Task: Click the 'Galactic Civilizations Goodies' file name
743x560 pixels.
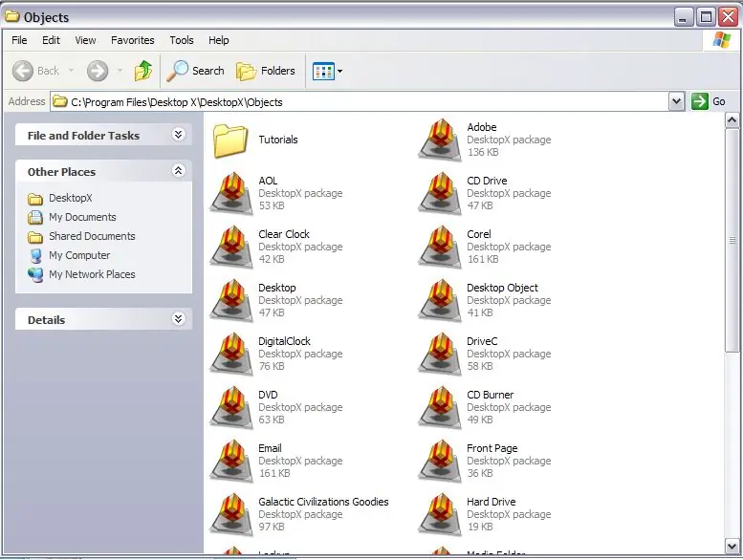Action: pyautogui.click(x=323, y=502)
